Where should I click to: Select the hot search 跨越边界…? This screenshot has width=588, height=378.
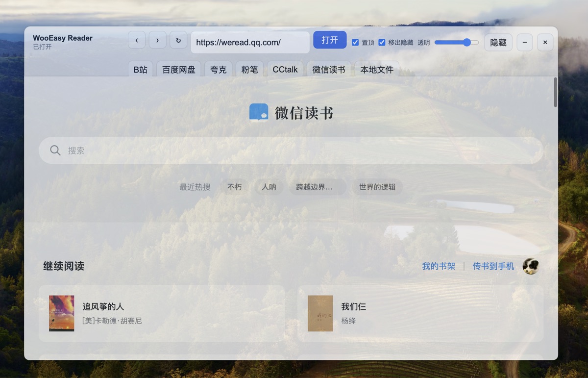[x=317, y=187]
